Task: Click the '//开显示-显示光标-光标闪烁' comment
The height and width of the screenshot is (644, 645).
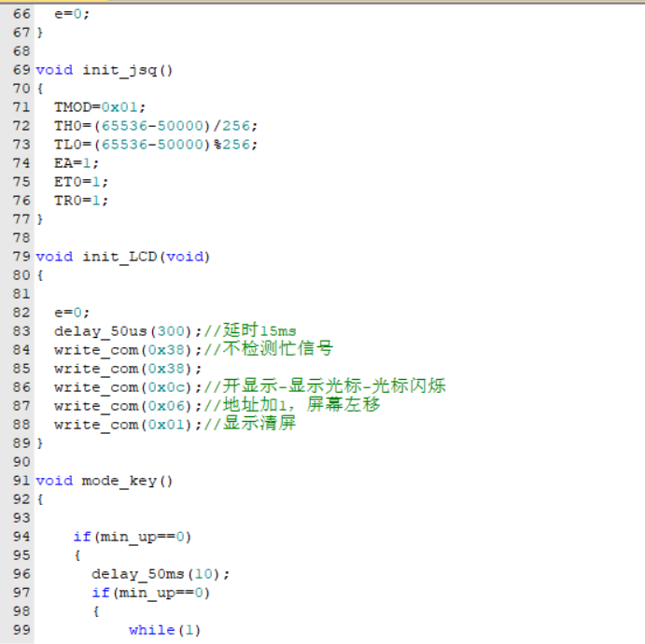Action: (325, 386)
